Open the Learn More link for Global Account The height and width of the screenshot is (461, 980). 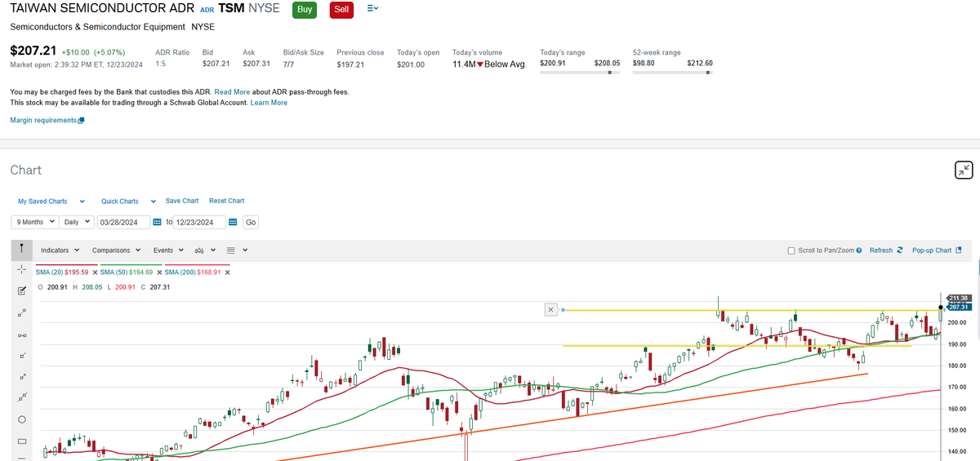[269, 103]
